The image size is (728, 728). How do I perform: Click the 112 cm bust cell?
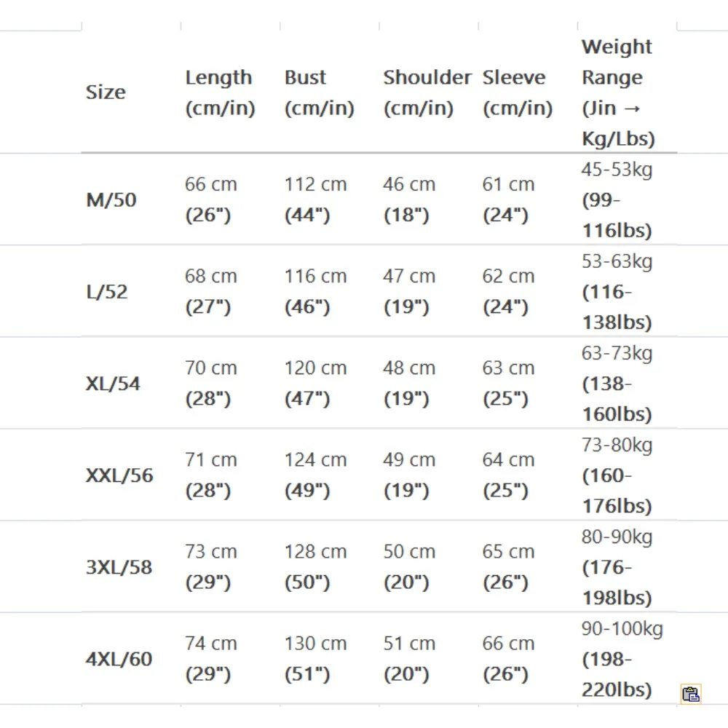click(x=315, y=199)
